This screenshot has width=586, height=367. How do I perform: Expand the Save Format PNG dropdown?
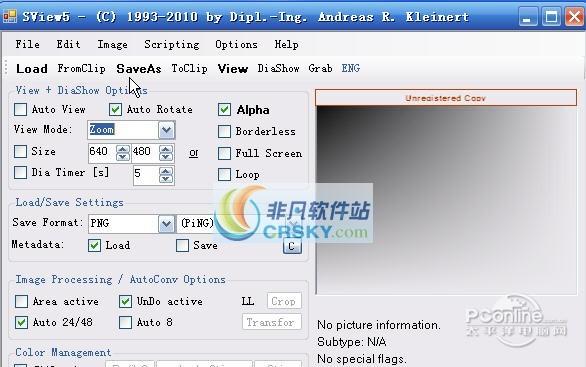166,224
